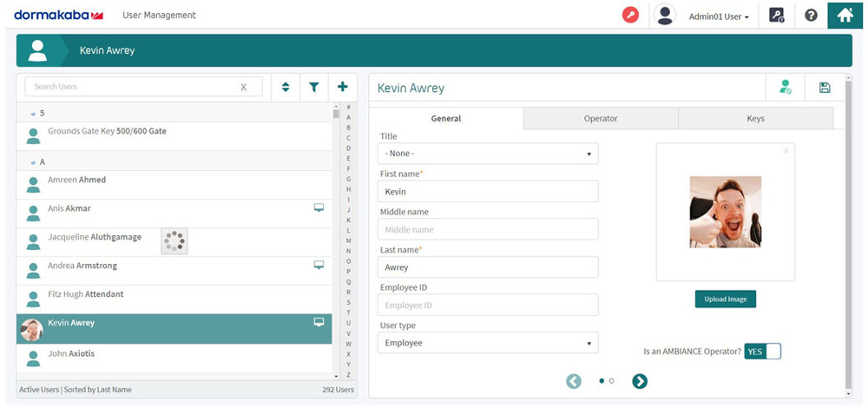Click the sort users icon
Screen dimensions: 868x408
286,87
